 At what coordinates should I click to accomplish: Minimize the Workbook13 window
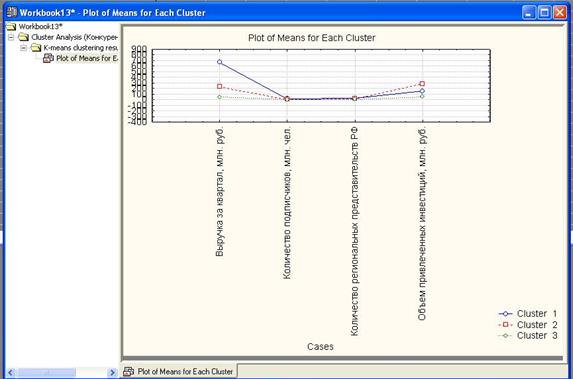[x=528, y=13]
